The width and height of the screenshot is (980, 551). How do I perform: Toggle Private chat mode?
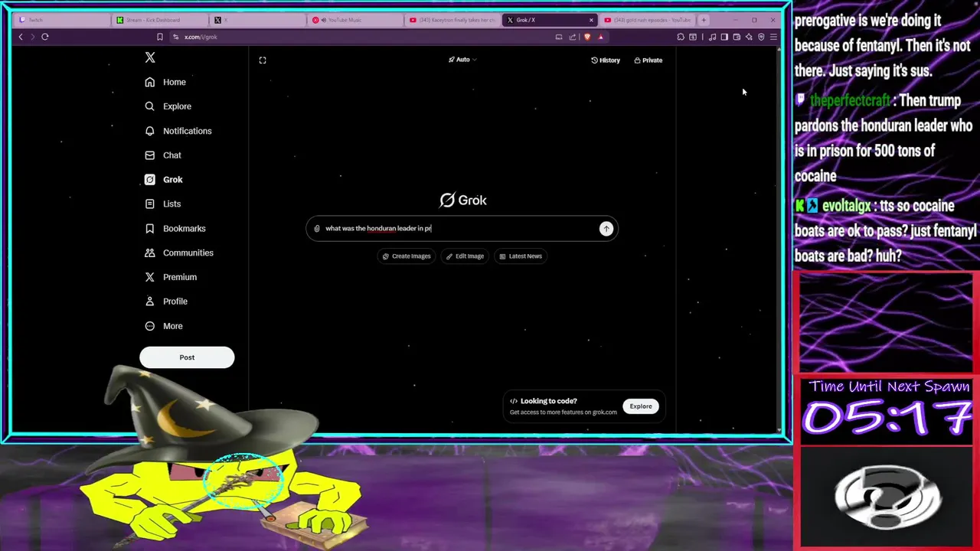tap(648, 60)
